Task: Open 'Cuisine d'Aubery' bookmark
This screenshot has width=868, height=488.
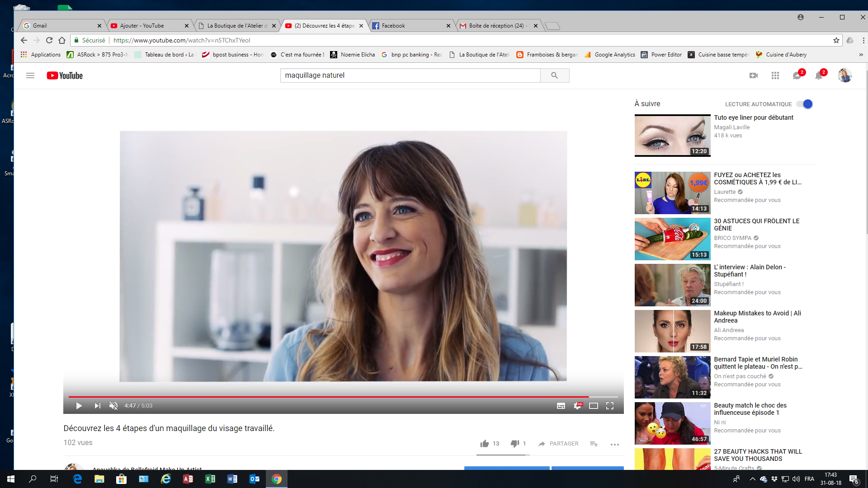Action: coord(781,55)
